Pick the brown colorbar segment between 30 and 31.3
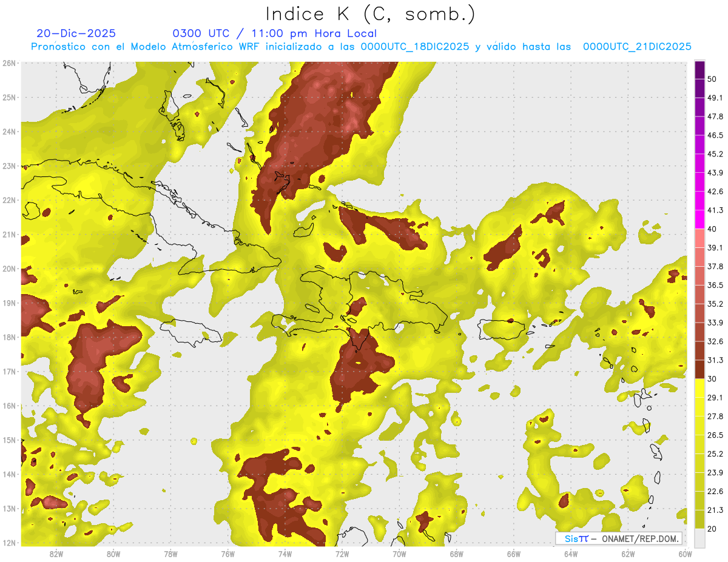Image resolution: width=728 pixels, height=562 pixels. 699,369
